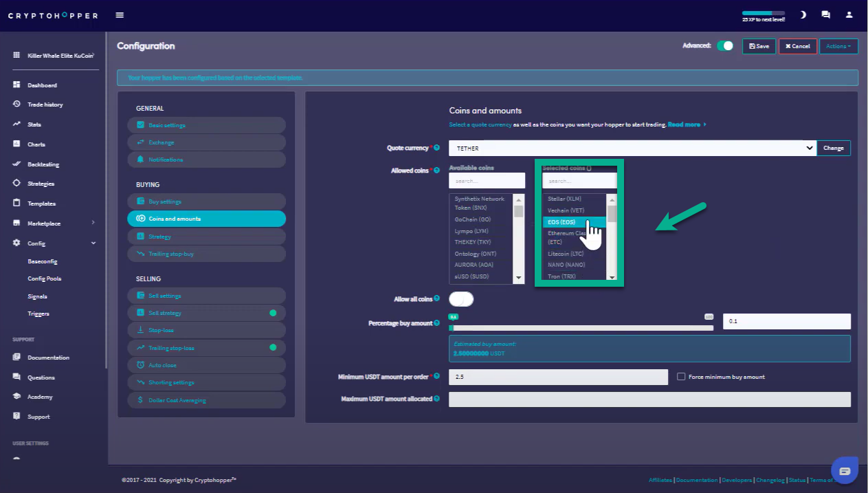Open the chat messages icon

coord(825,14)
